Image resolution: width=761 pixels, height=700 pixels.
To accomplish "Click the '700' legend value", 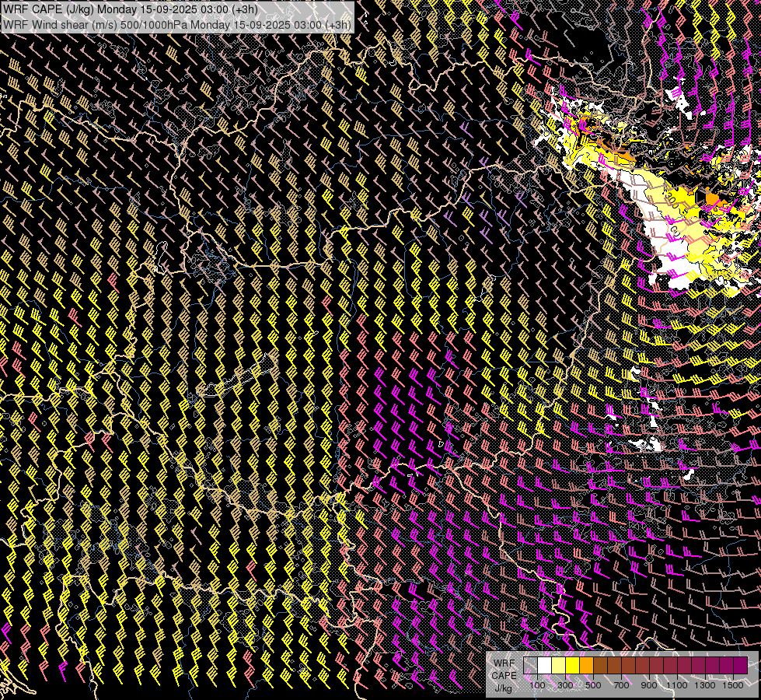I will (621, 685).
